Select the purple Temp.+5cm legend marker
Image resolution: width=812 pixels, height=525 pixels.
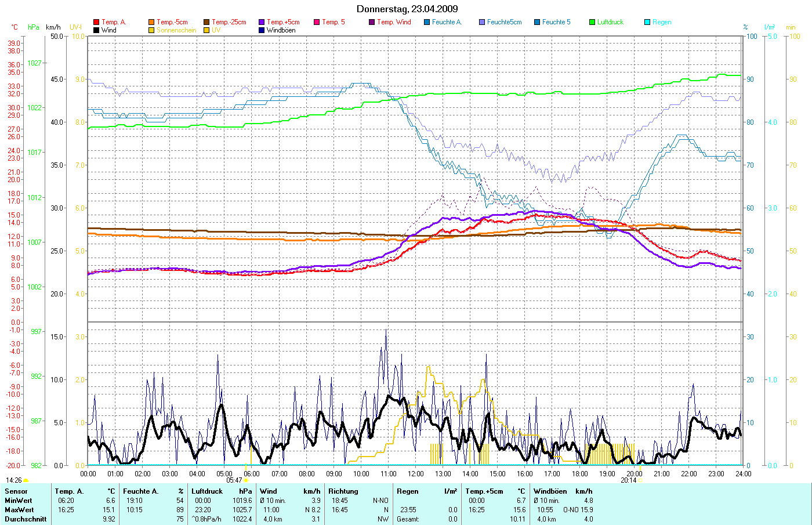pos(262,22)
